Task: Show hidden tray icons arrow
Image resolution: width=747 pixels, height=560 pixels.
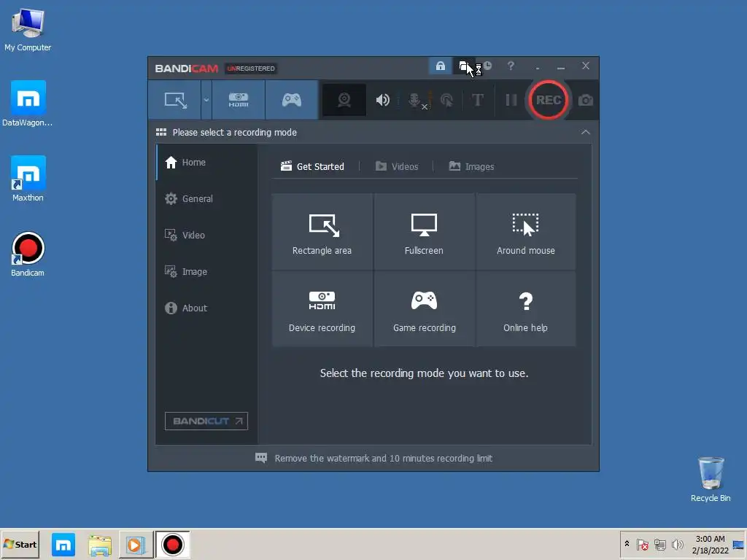Action: click(627, 544)
